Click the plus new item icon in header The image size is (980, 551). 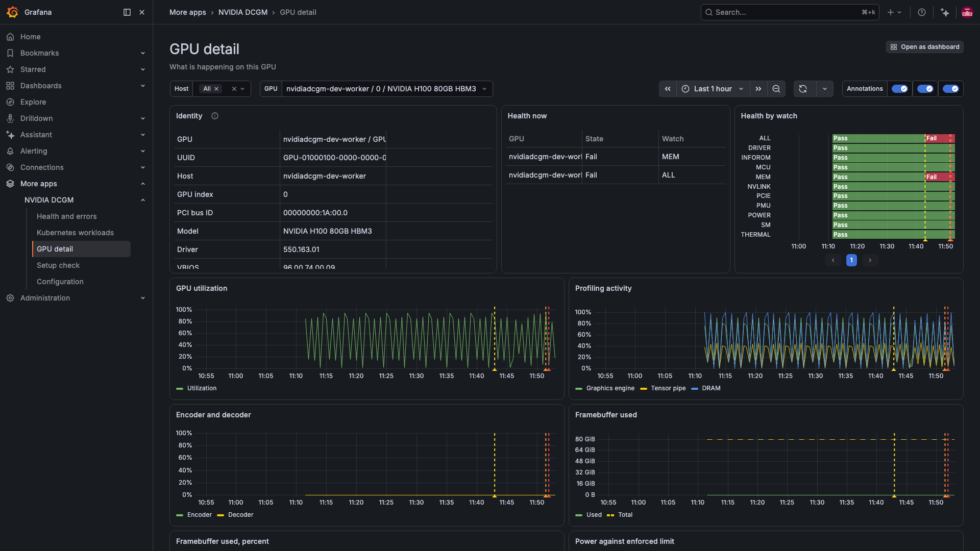click(x=894, y=12)
